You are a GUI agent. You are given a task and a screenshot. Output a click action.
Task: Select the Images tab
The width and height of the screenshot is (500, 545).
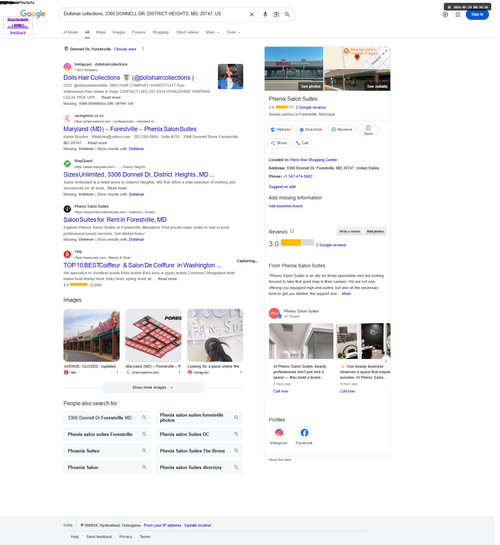click(119, 32)
